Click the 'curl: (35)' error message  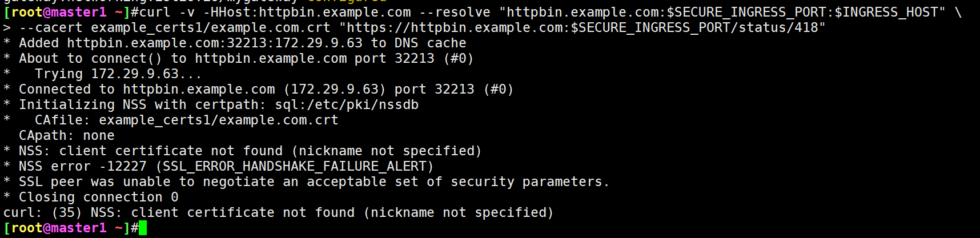[279, 212]
